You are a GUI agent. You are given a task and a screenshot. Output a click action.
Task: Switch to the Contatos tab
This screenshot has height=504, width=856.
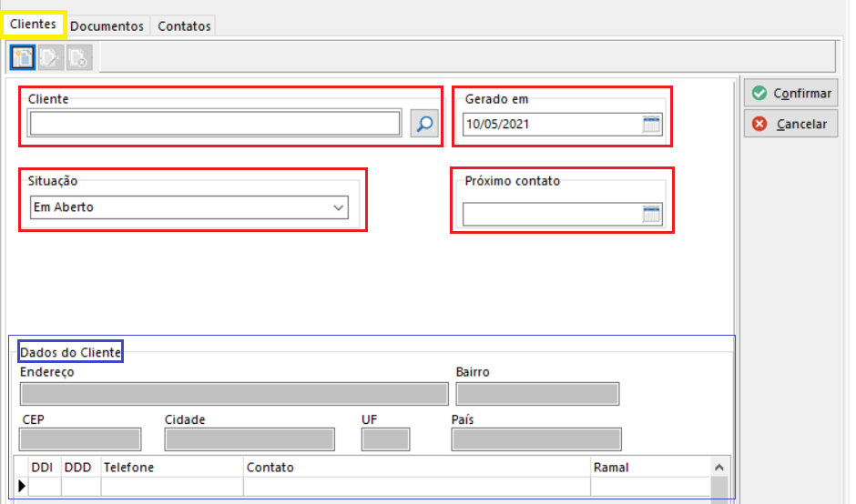184,25
